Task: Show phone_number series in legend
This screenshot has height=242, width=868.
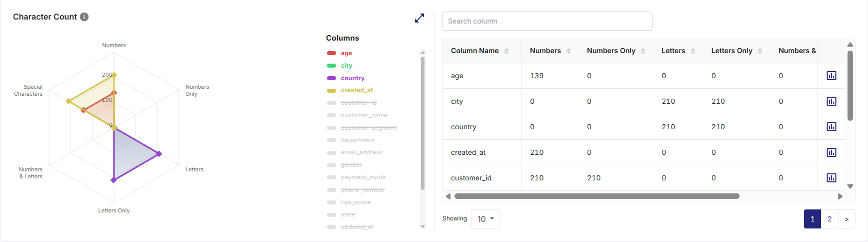Action: pos(355,190)
